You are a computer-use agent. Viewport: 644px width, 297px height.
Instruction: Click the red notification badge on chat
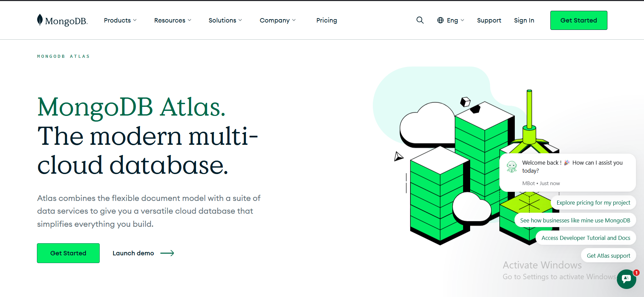pyautogui.click(x=636, y=273)
